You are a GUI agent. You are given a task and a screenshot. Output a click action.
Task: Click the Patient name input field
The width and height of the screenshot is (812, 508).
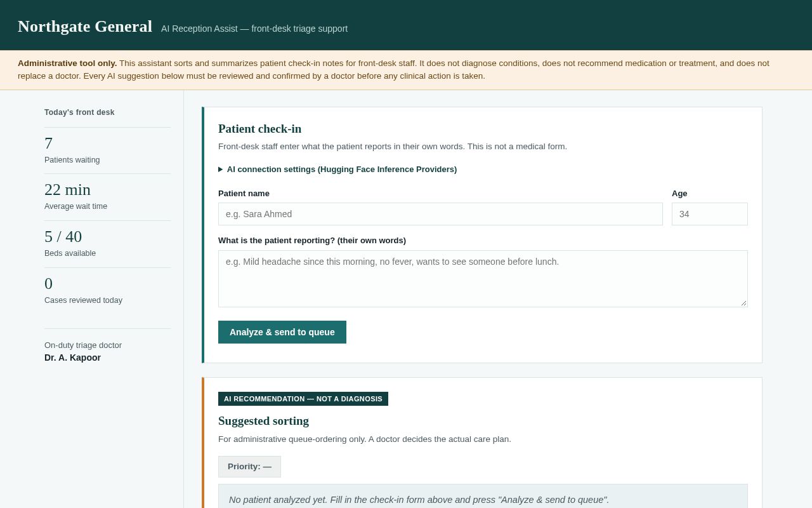(x=440, y=214)
